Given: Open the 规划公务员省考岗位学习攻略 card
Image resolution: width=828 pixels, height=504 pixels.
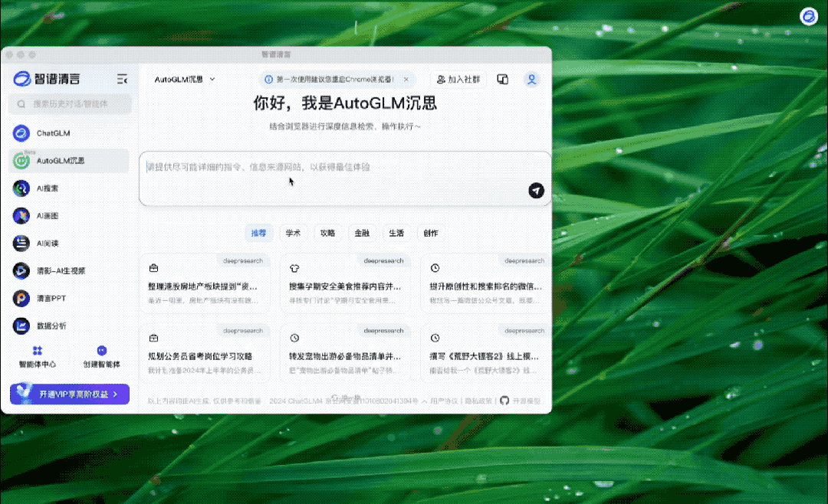Looking at the screenshot, I should pos(205,353).
